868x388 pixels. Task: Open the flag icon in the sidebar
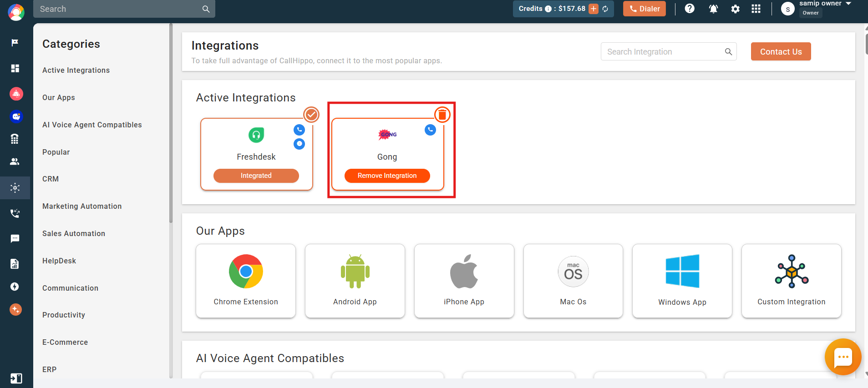[x=15, y=42]
